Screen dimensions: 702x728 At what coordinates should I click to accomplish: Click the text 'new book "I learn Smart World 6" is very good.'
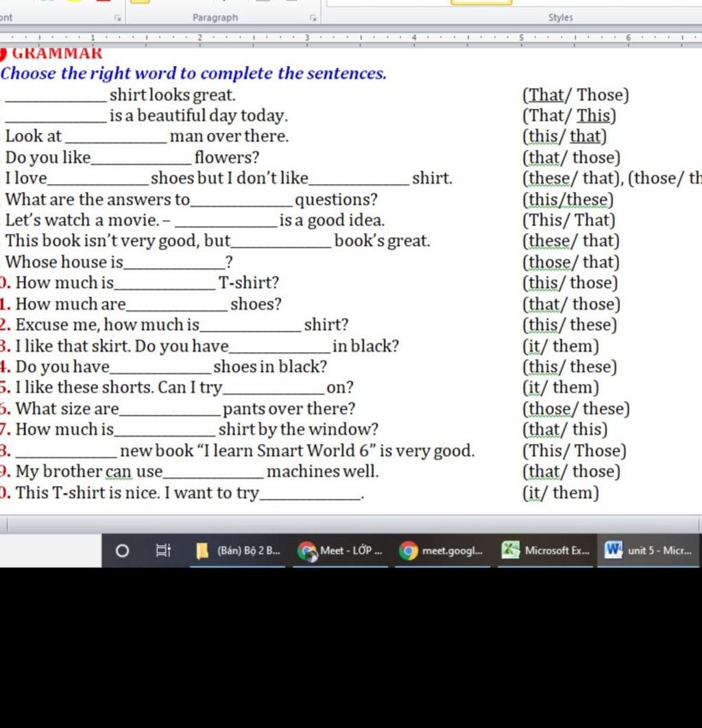tap(297, 451)
